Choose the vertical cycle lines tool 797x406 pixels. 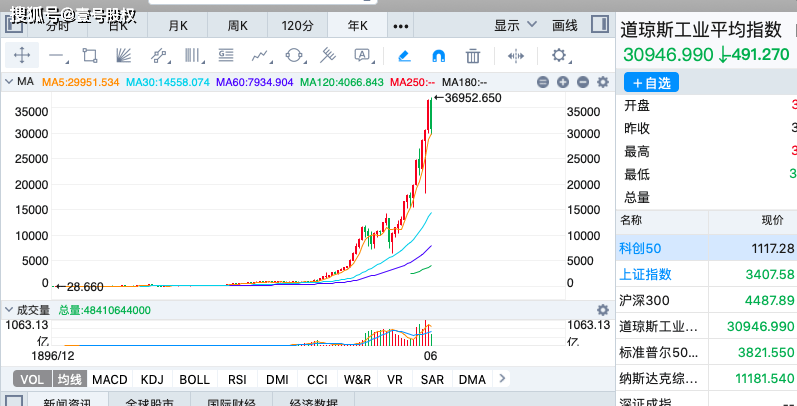pos(193,55)
